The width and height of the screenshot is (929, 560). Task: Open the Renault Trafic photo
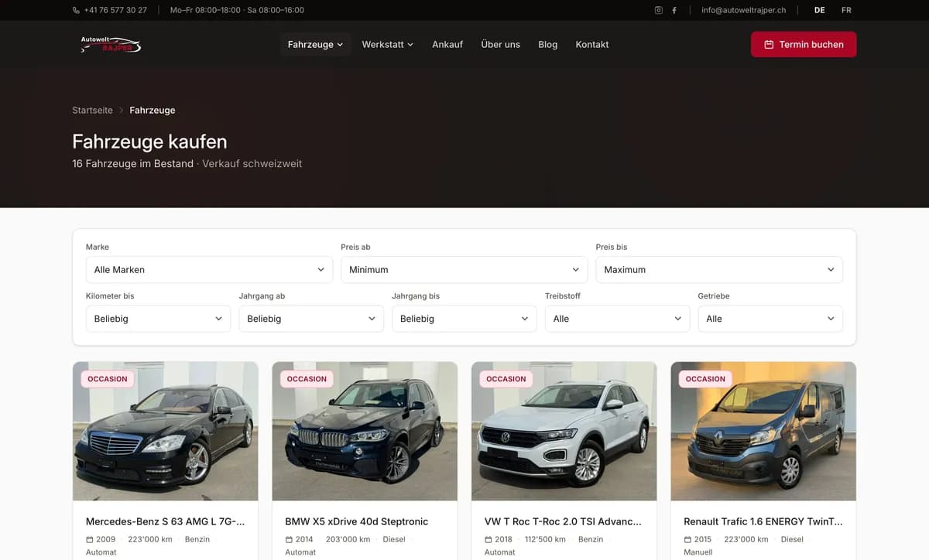[763, 432]
